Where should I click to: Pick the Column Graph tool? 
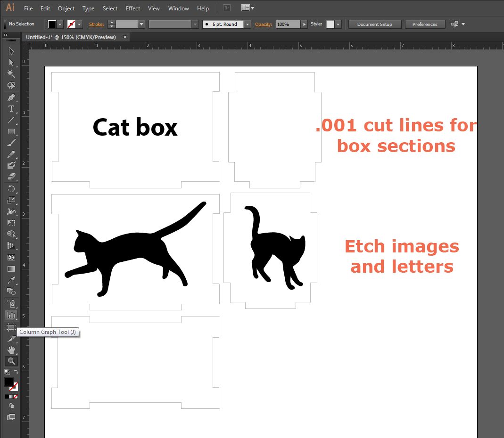tap(11, 315)
